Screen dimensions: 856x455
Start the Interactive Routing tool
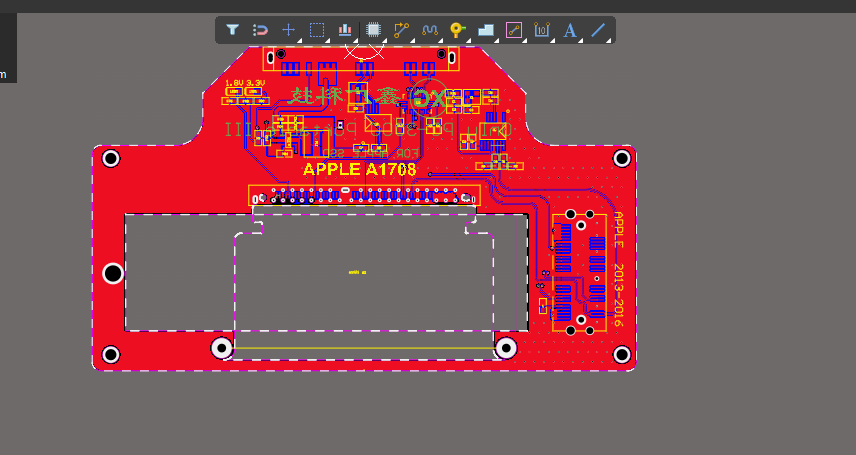(401, 29)
